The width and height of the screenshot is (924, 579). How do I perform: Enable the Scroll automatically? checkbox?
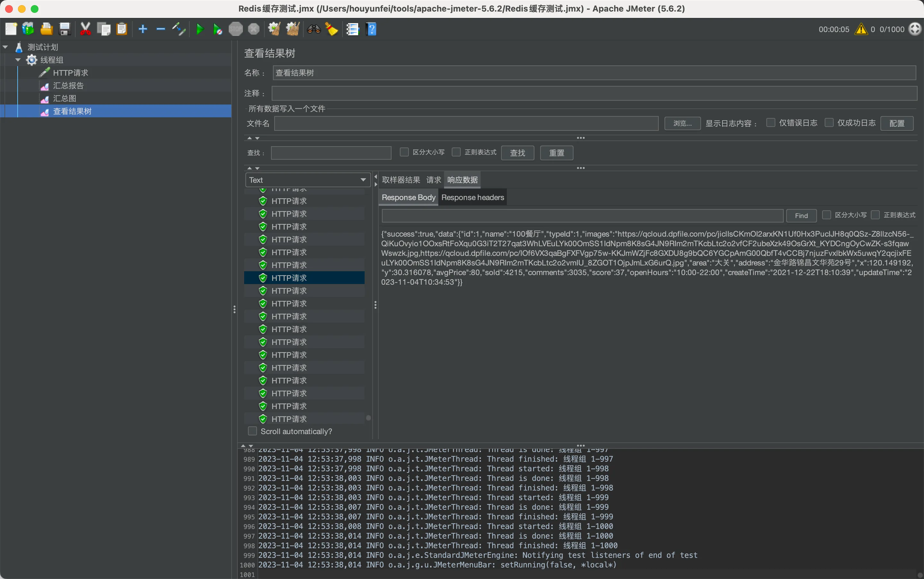pos(252,431)
